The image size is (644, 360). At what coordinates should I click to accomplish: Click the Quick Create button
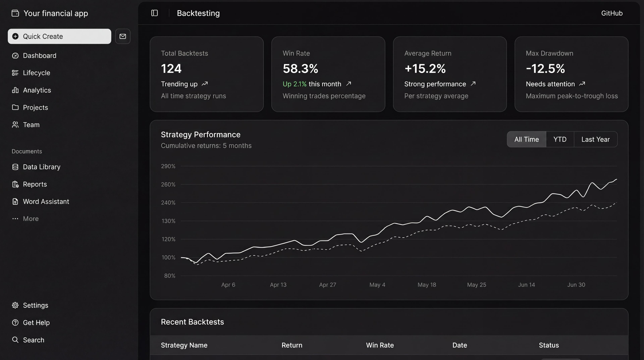click(59, 36)
